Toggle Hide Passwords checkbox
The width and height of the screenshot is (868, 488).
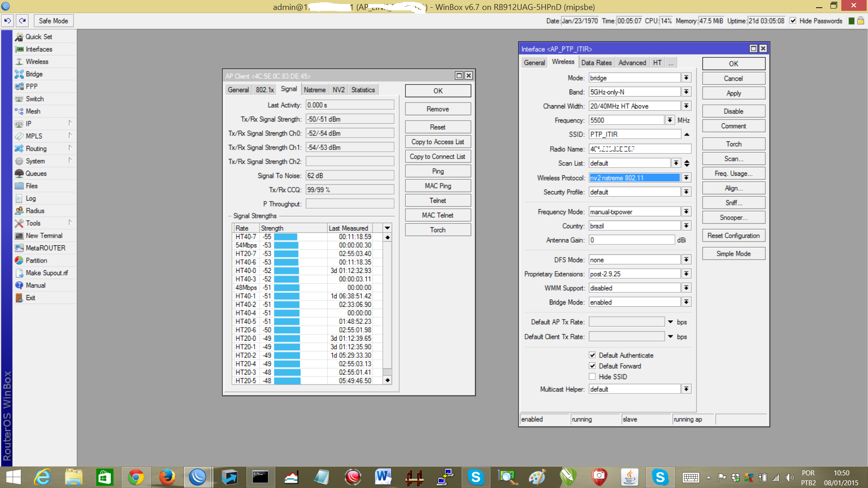[793, 21]
